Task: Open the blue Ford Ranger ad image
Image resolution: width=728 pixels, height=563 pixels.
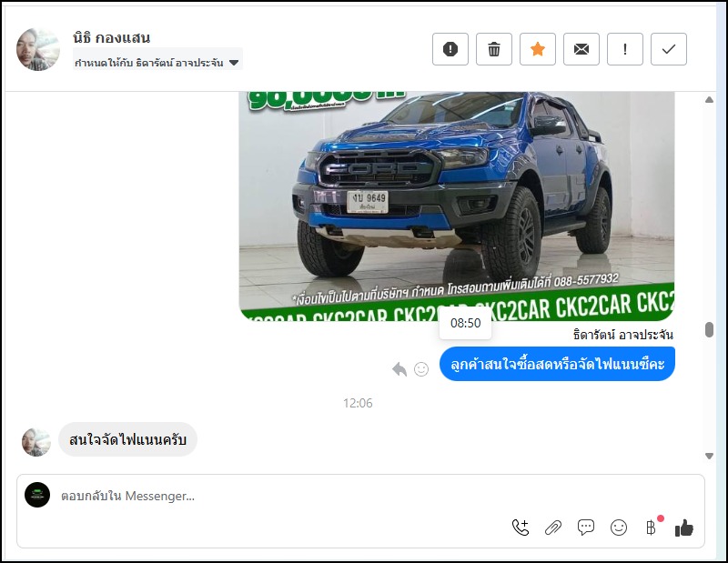Action: click(x=457, y=206)
